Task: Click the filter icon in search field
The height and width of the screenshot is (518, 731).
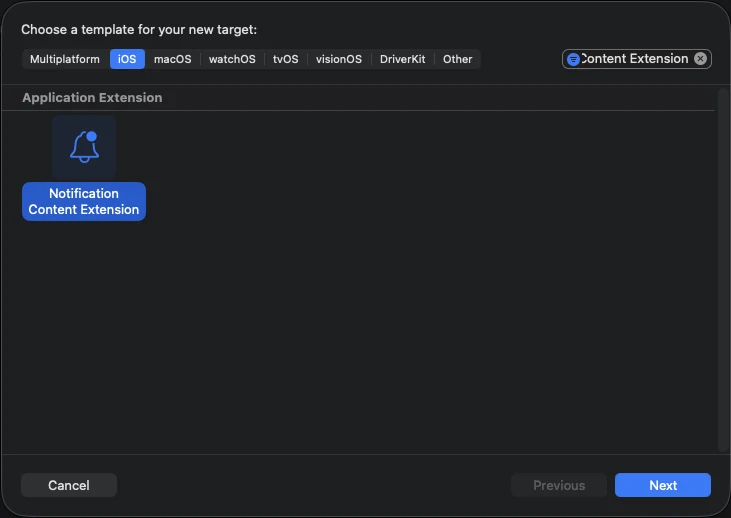Action: point(573,59)
